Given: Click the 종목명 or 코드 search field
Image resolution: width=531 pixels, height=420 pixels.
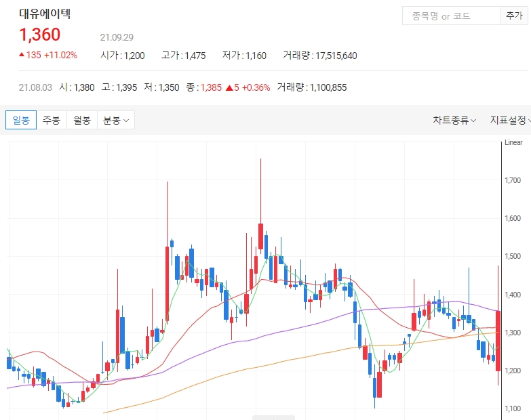Looking at the screenshot, I should (452, 16).
